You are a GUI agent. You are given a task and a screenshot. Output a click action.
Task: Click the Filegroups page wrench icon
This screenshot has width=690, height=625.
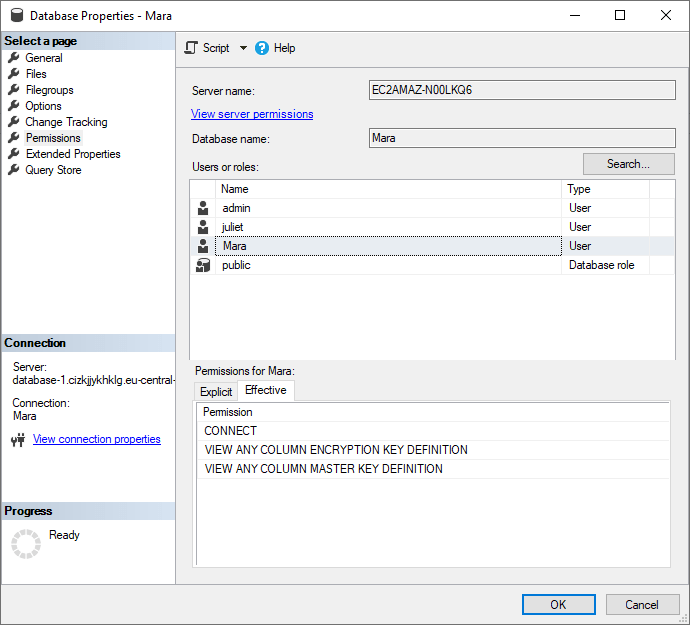pos(14,89)
